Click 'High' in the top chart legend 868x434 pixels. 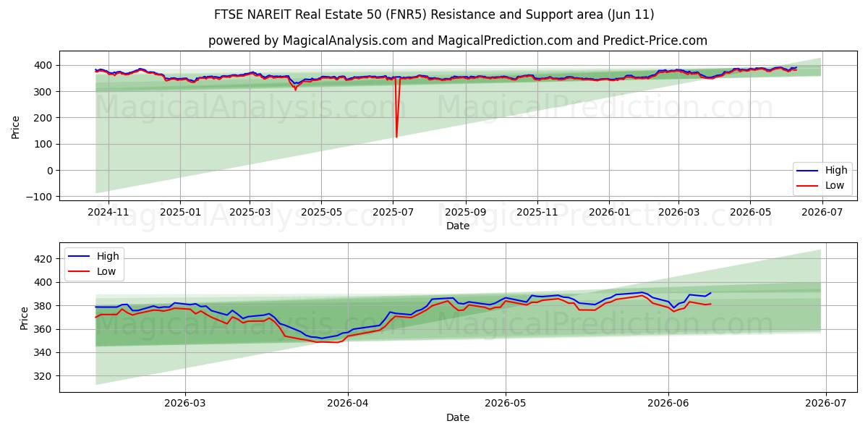[836, 171]
